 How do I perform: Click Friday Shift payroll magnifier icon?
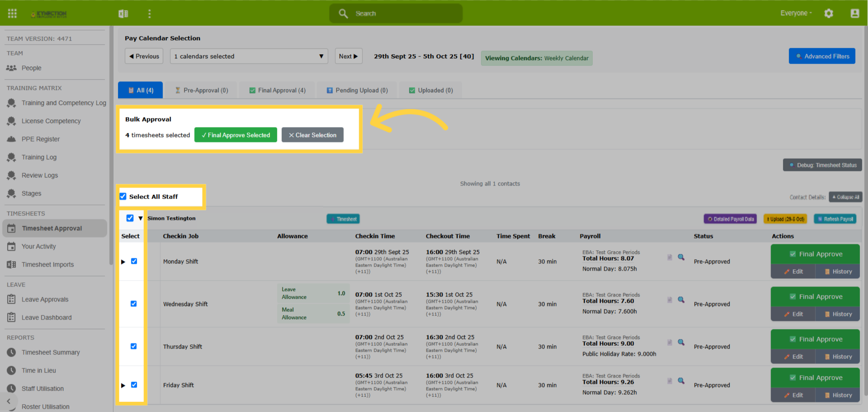tap(681, 381)
